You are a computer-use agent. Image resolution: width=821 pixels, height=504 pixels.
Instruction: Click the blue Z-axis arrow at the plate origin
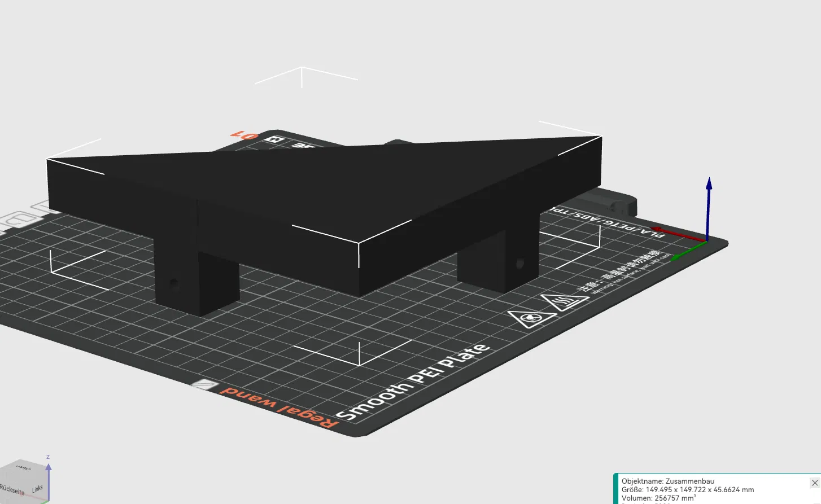tap(709, 208)
